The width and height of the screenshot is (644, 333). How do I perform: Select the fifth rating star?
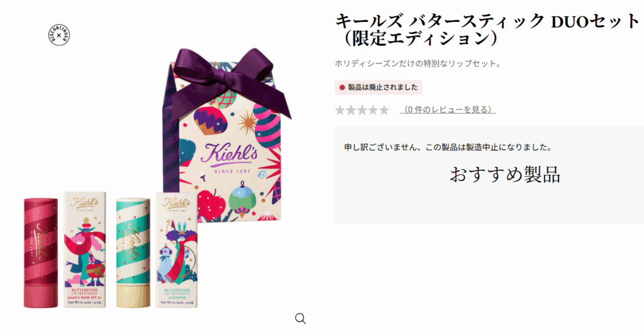tap(384, 110)
